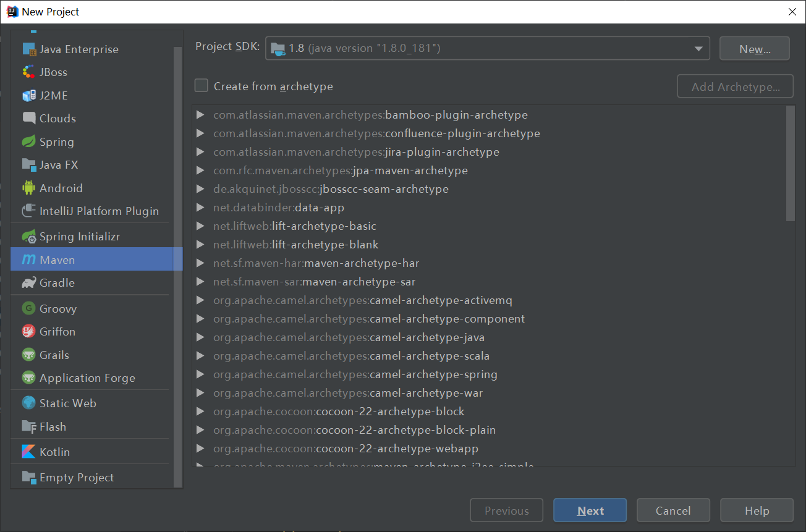Enable Create from archetype checkbox
This screenshot has width=806, height=532.
point(201,86)
